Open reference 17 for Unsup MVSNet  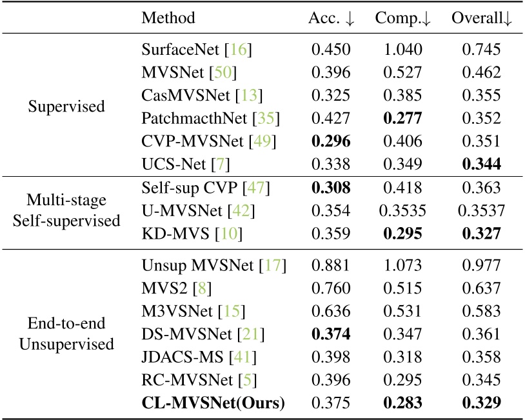[273, 265]
